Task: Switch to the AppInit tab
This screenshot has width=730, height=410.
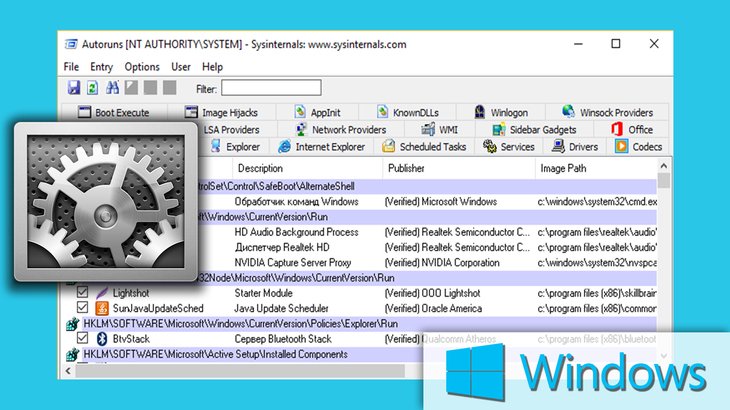Action: (x=318, y=113)
